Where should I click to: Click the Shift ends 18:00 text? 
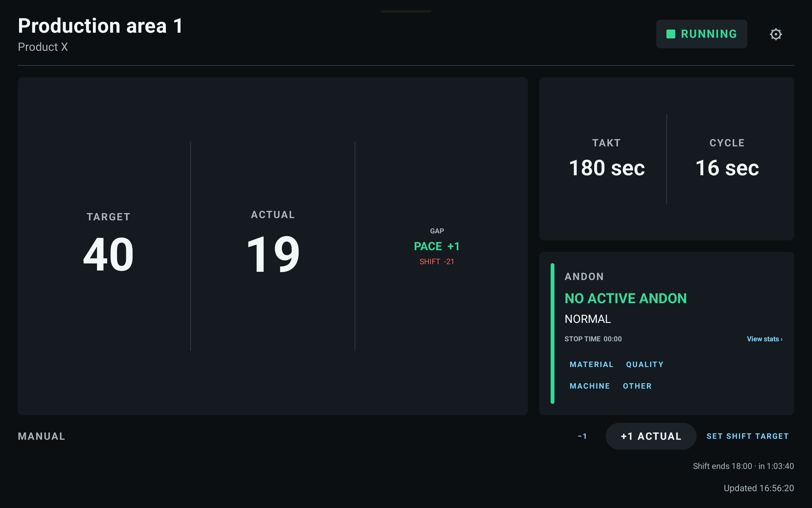[x=743, y=466]
